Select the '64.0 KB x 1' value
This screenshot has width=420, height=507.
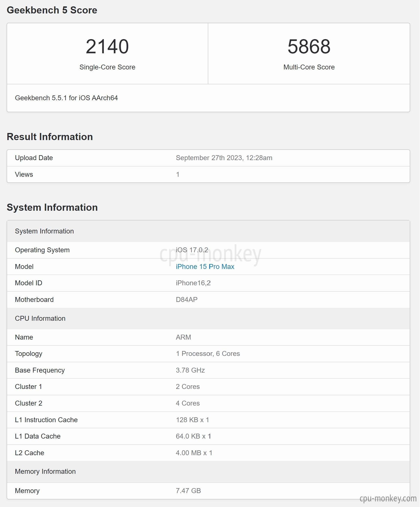pyautogui.click(x=193, y=436)
